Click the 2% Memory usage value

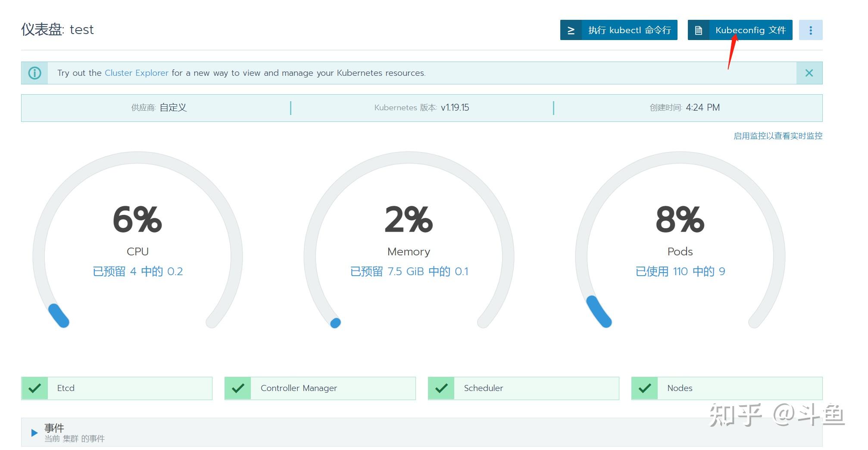[409, 220]
